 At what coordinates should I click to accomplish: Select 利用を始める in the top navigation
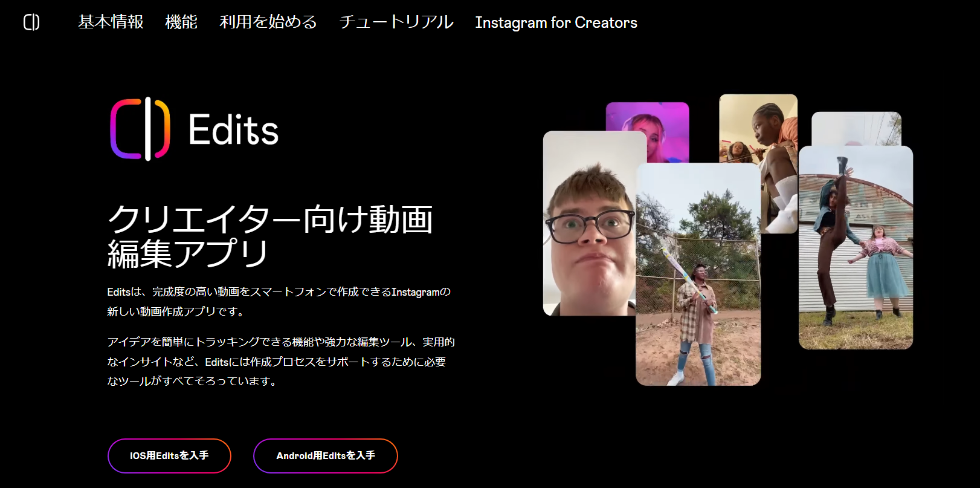(x=268, y=22)
